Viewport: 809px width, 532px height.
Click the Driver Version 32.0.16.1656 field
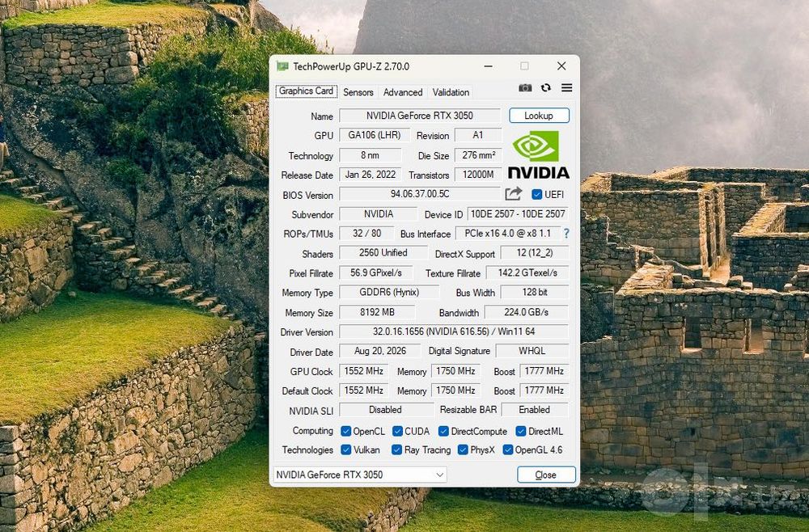coord(454,331)
